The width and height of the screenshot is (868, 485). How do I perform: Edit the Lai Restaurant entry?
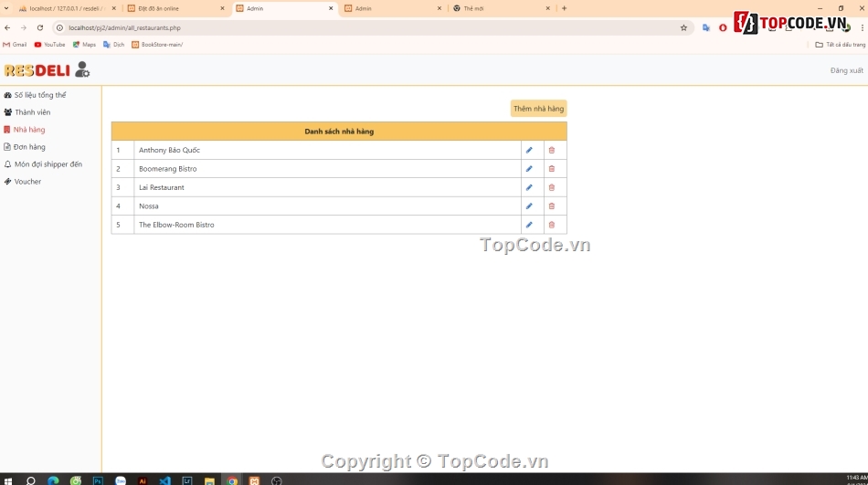529,187
